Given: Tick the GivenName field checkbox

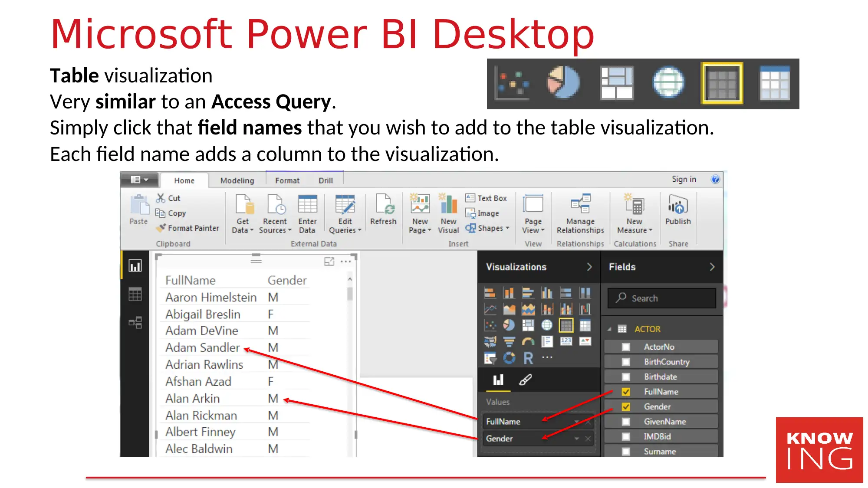Looking at the screenshot, I should coord(625,422).
